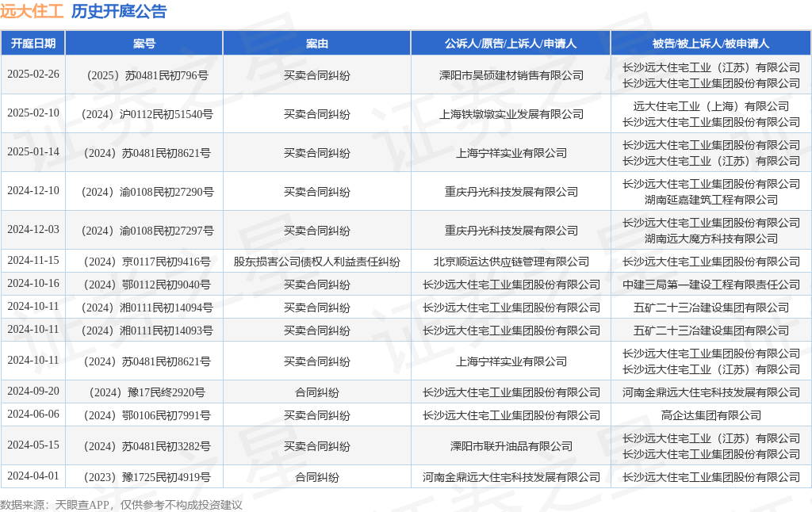The image size is (812, 512).
Task: Click the 远大住工 title text
Action: click(32, 11)
